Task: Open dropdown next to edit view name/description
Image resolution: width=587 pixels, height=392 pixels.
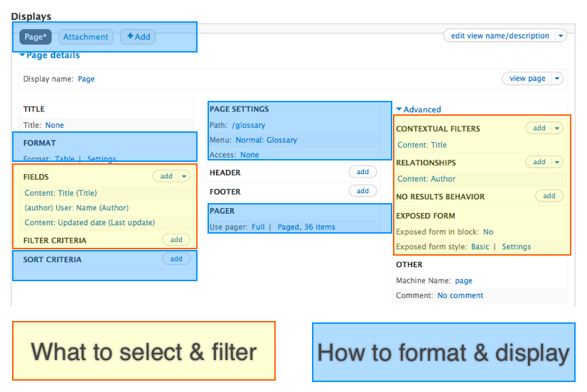Action: click(561, 36)
